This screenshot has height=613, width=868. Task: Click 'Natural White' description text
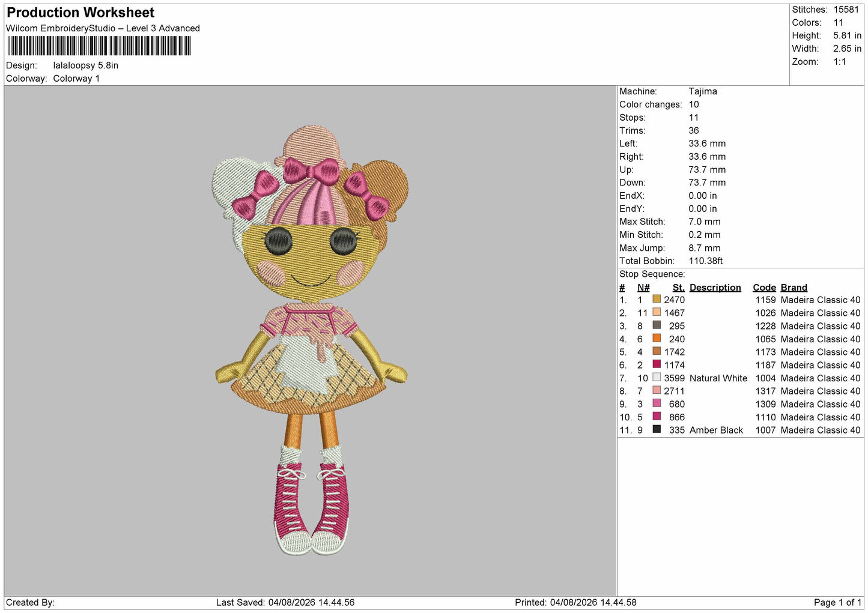[x=718, y=378]
